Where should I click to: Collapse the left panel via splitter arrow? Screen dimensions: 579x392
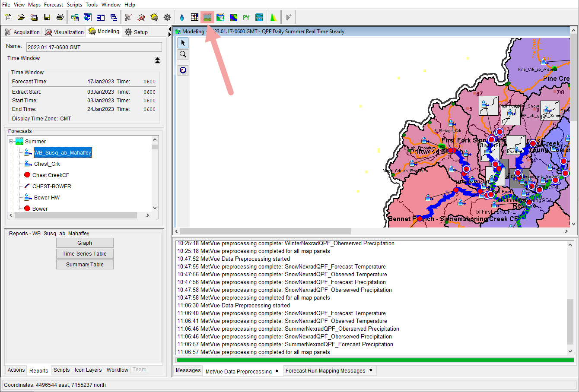point(169,29)
